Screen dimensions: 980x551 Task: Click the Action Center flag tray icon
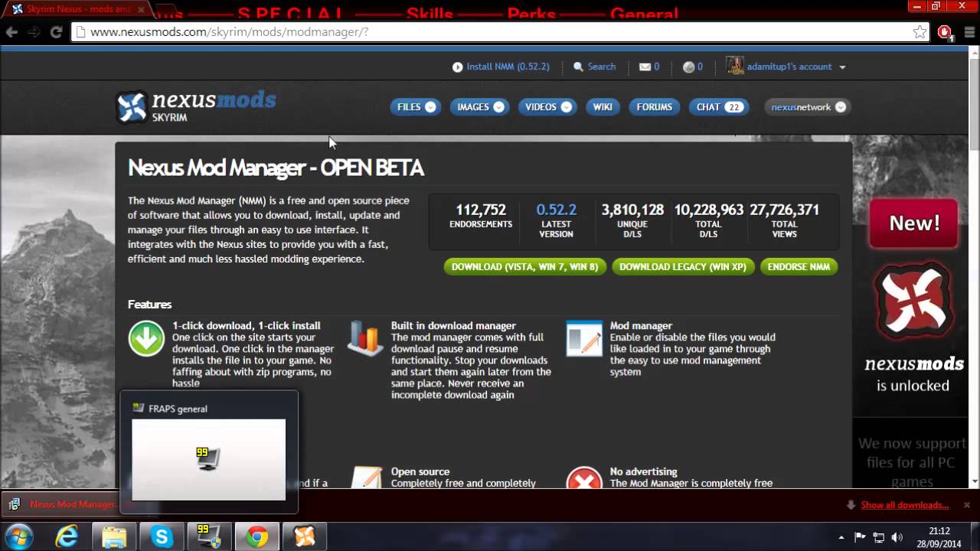point(860,537)
